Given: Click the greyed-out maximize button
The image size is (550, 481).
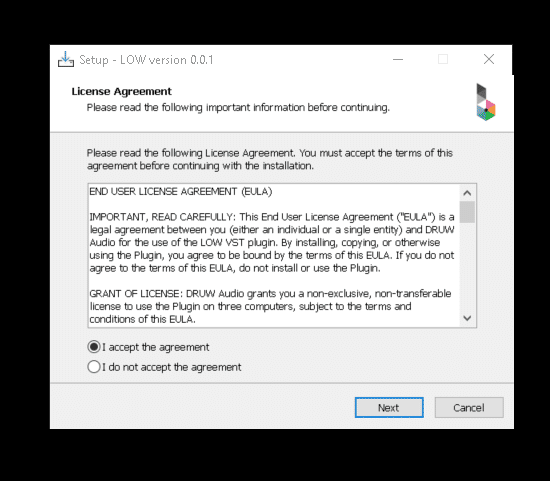Looking at the screenshot, I should pos(443,59).
